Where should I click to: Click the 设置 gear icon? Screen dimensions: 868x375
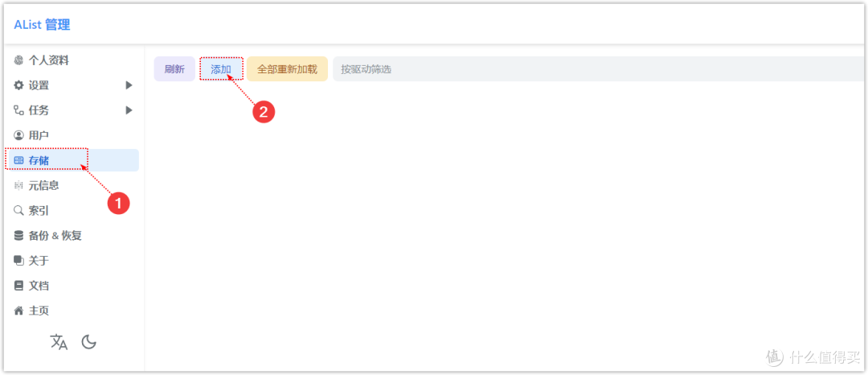[18, 85]
